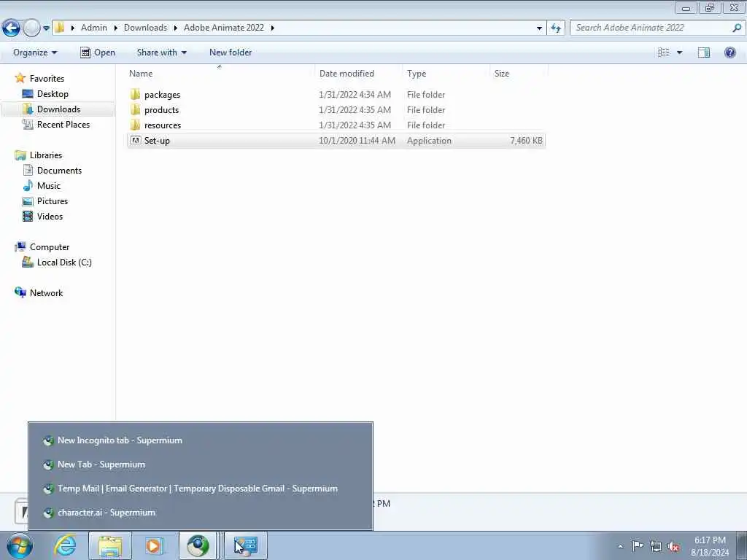747x560 pixels.
Task: Select the Set-up application file
Action: click(336, 141)
